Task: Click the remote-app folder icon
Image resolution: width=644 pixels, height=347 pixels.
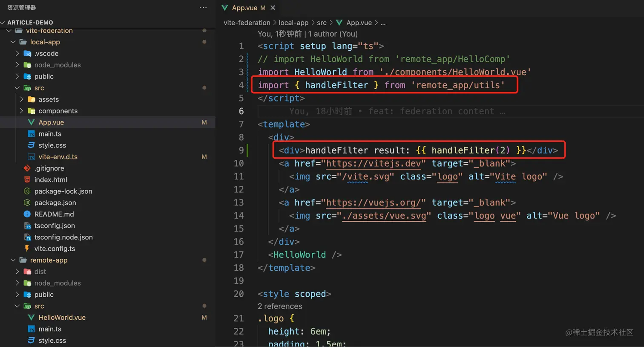Action: [x=23, y=260]
